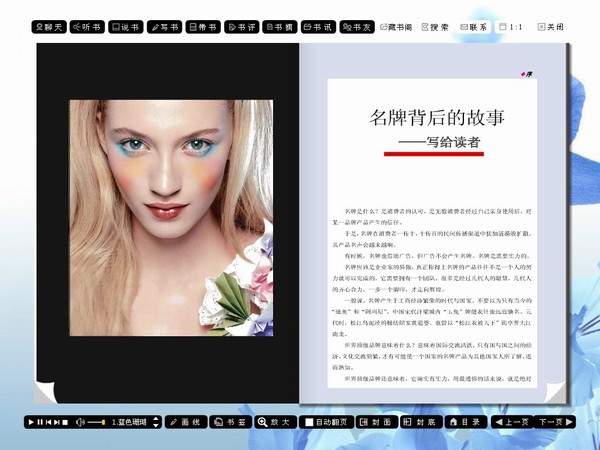Add a 书签 bookmark
Image resolution: width=600 pixels, height=450 pixels.
pos(231,422)
